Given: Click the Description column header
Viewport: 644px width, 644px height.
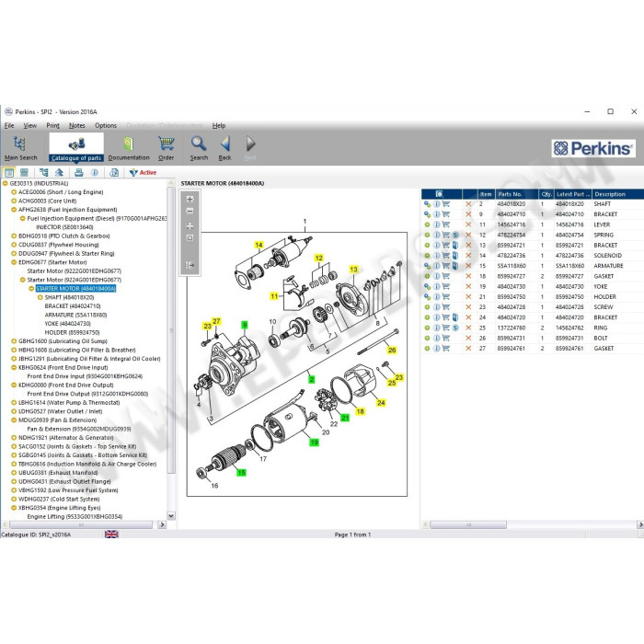Looking at the screenshot, I should click(x=617, y=194).
